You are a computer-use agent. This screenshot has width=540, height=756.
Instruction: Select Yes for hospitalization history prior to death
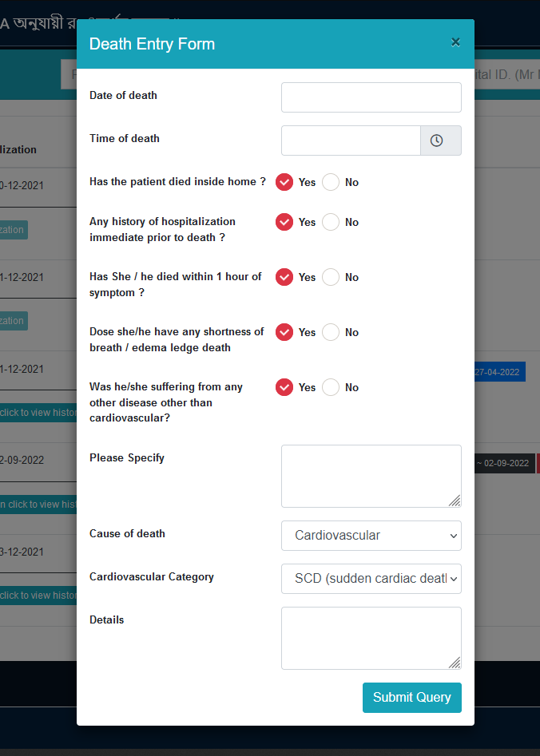click(284, 222)
